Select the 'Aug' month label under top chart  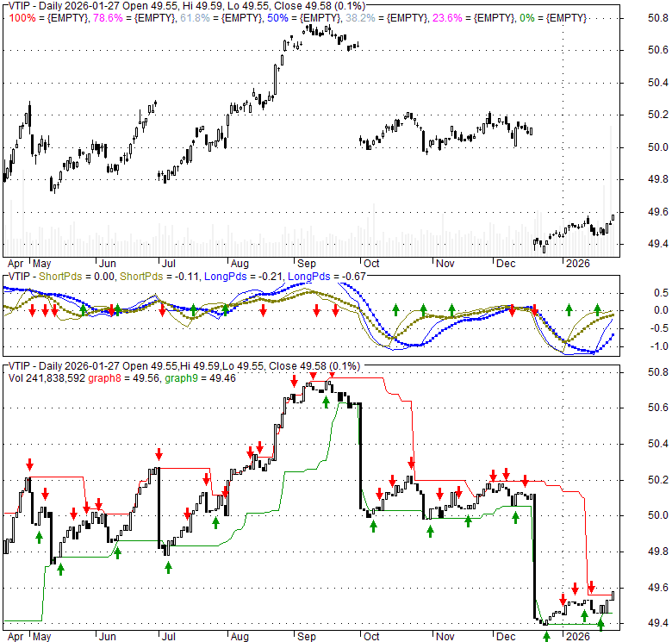(240, 264)
